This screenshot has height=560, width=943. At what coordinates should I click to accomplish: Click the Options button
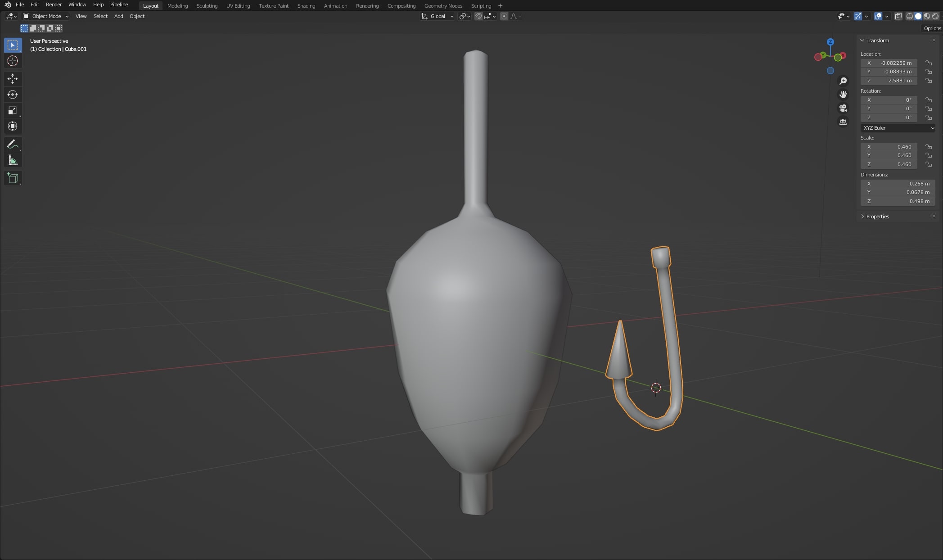click(x=932, y=28)
